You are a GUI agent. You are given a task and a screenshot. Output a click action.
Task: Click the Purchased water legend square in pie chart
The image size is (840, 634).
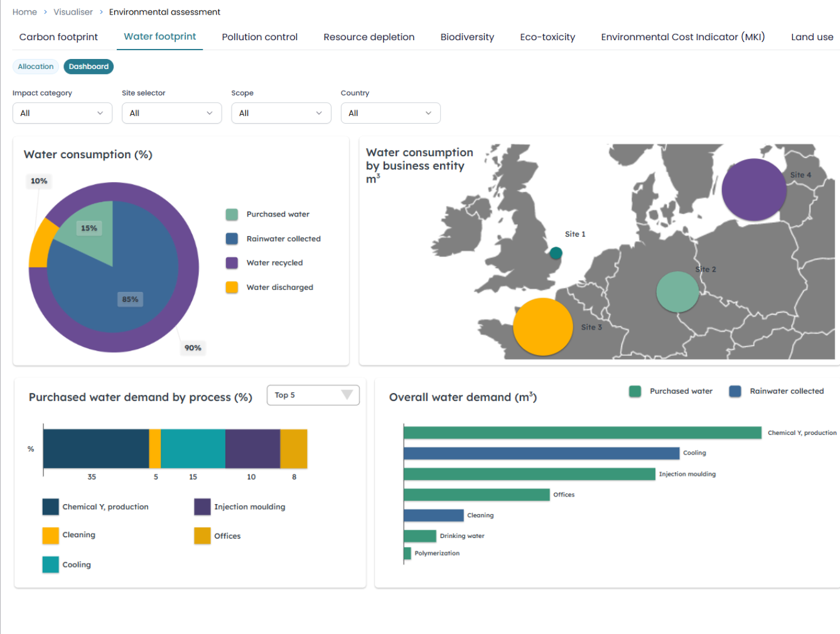[x=232, y=215]
